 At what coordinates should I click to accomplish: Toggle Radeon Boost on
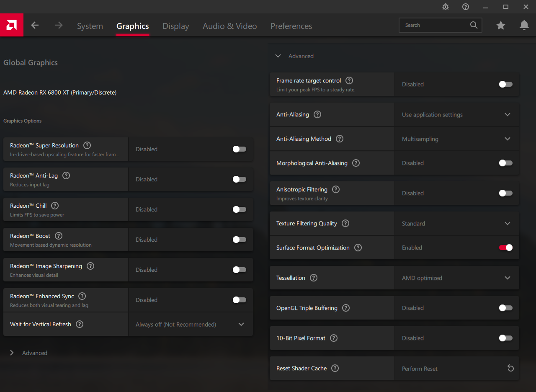pos(240,240)
